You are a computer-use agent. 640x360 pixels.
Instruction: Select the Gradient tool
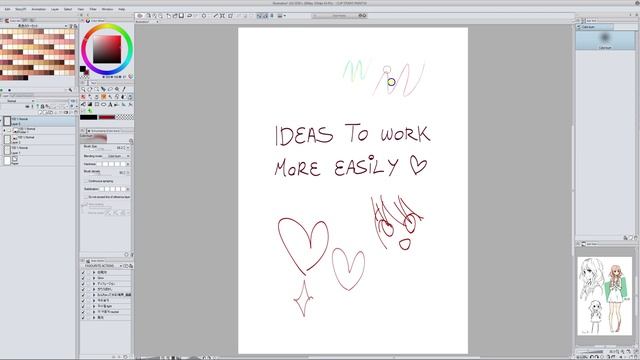(90, 104)
